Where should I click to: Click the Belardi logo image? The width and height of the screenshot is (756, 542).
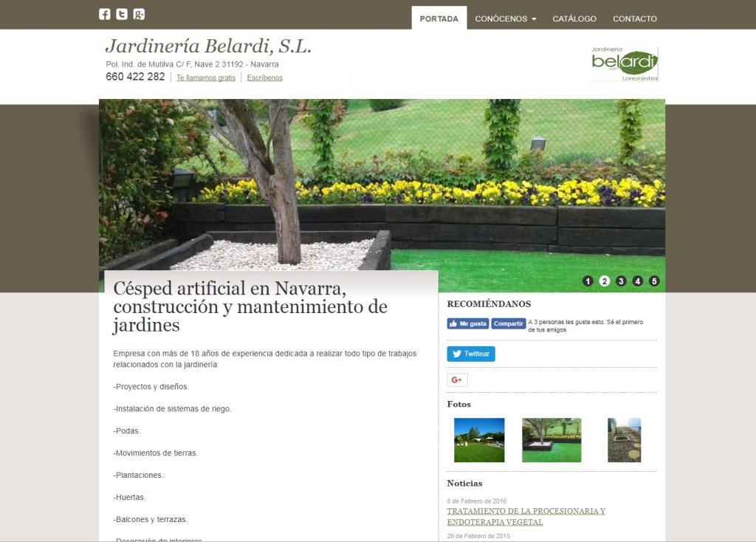coord(625,64)
